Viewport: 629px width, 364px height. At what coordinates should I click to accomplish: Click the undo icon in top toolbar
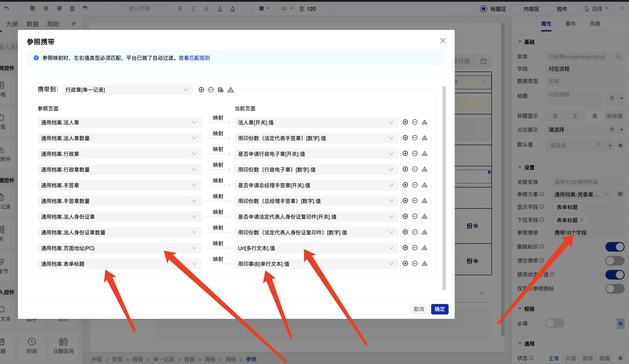[x=7, y=9]
